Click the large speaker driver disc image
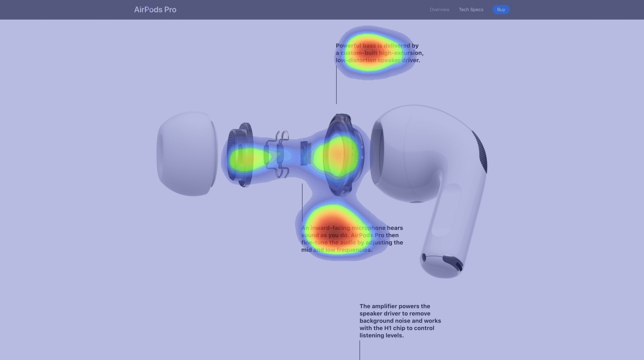This screenshot has height=360, width=644. [343, 155]
